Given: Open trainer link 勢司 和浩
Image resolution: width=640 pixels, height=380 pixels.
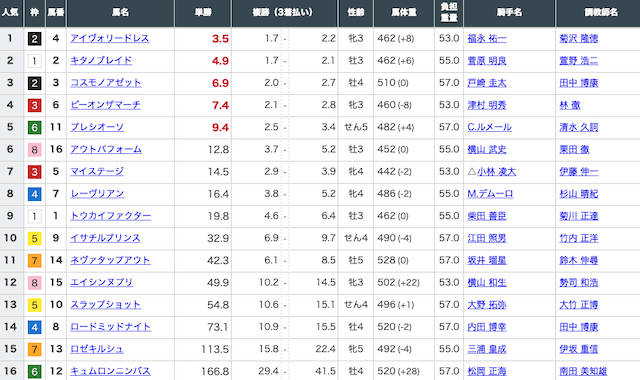Looking at the screenshot, I should coord(579,282).
